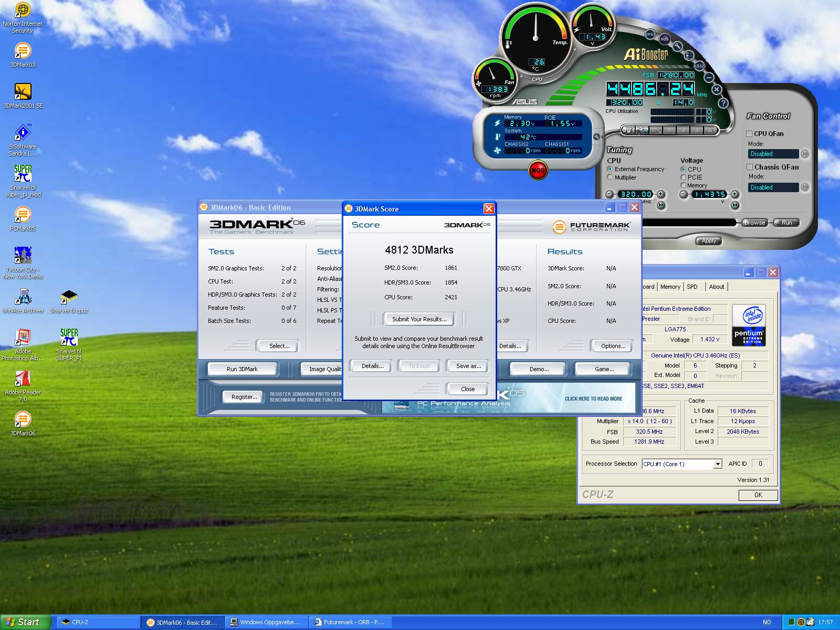Click fast-forward arrow under frequency value
Screen dimensions: 840x630
661,205
